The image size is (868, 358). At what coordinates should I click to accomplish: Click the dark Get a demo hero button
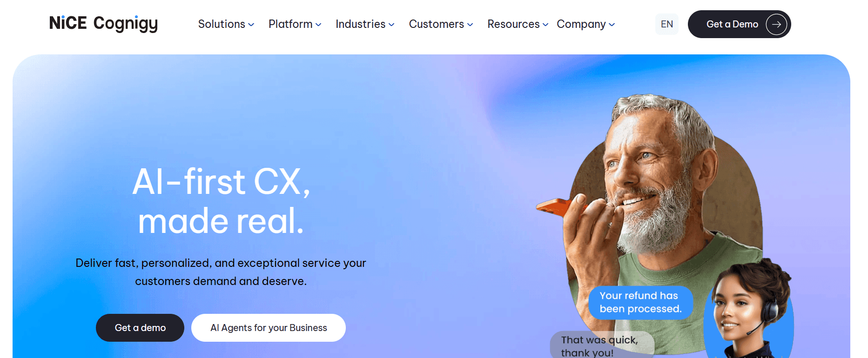(140, 328)
